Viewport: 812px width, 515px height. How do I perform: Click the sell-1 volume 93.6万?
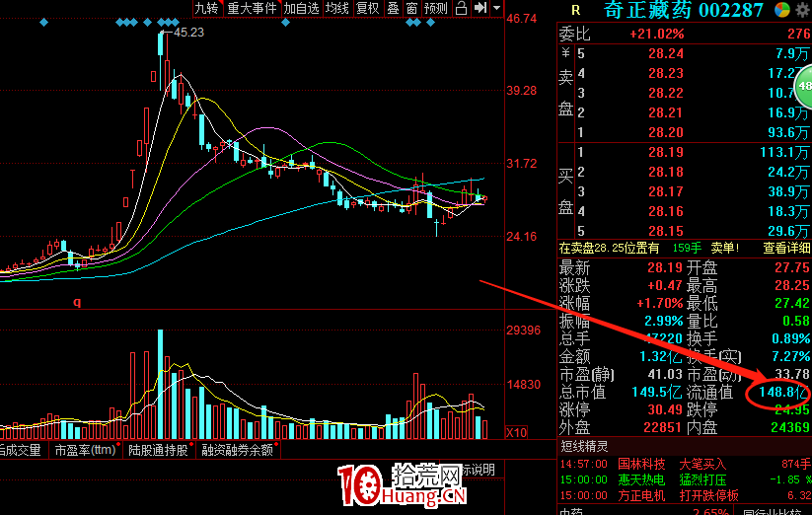coord(787,132)
